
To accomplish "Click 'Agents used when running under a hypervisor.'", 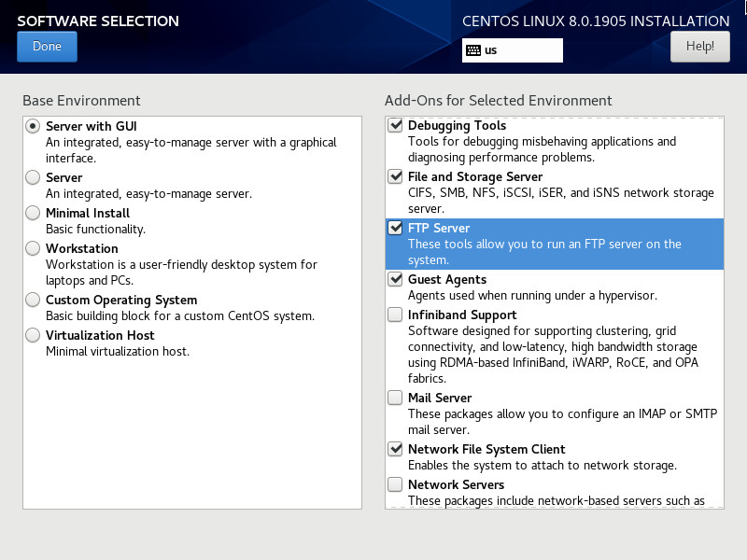I will pos(532,296).
